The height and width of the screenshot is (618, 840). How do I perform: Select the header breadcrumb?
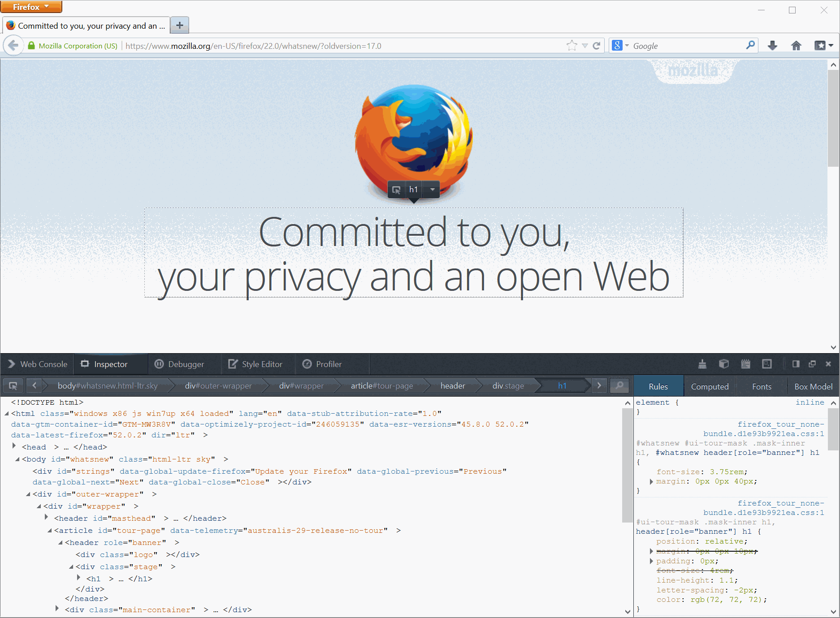[x=453, y=385]
